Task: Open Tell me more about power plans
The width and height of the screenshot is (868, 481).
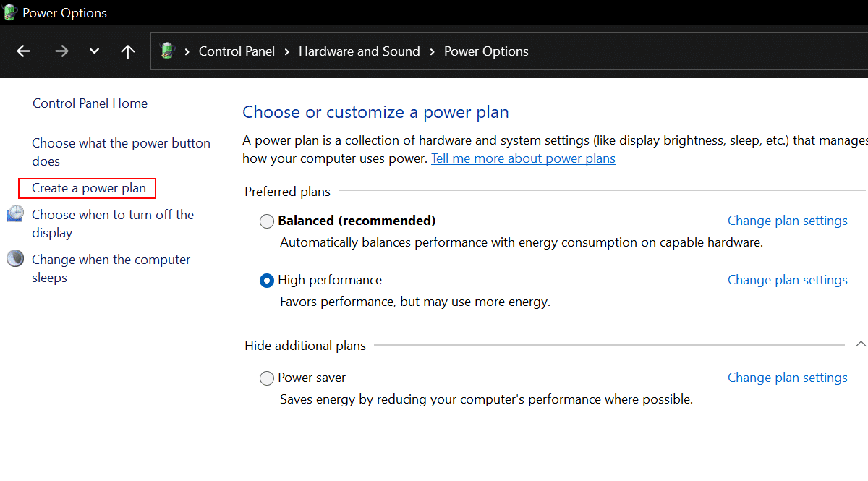Action: pyautogui.click(x=523, y=158)
